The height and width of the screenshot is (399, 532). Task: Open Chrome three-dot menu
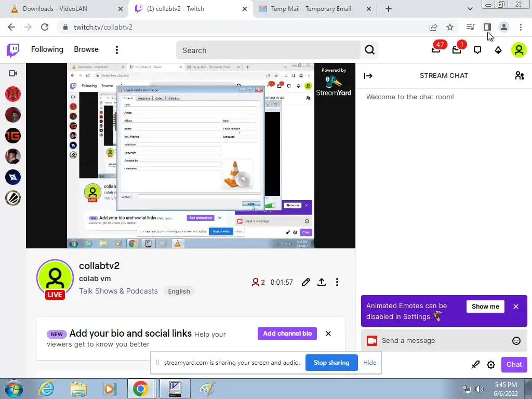(x=521, y=27)
